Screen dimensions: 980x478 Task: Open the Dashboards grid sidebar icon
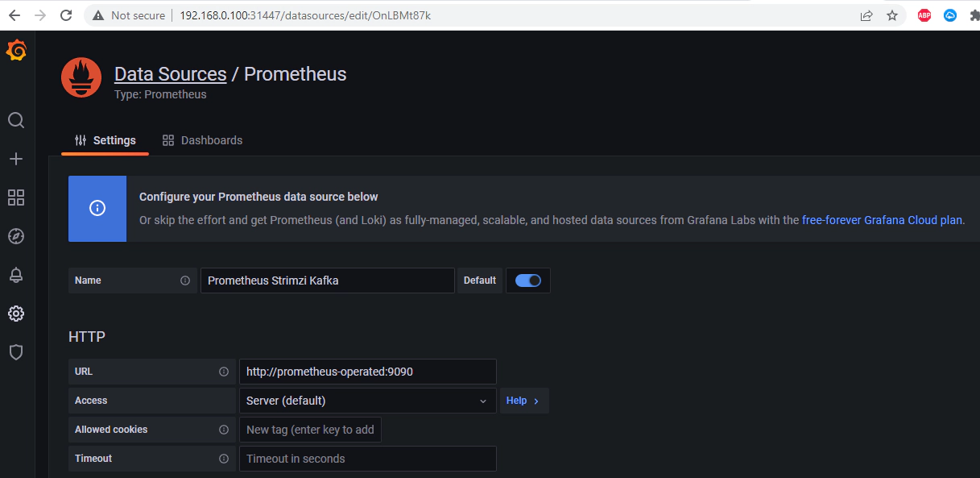point(16,197)
